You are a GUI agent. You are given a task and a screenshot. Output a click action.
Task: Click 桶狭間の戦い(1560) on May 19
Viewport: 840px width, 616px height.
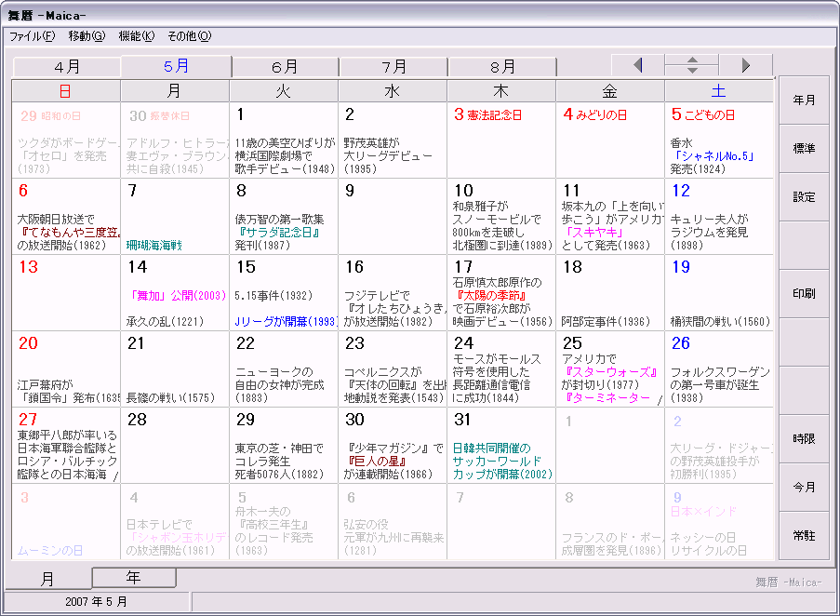720,322
